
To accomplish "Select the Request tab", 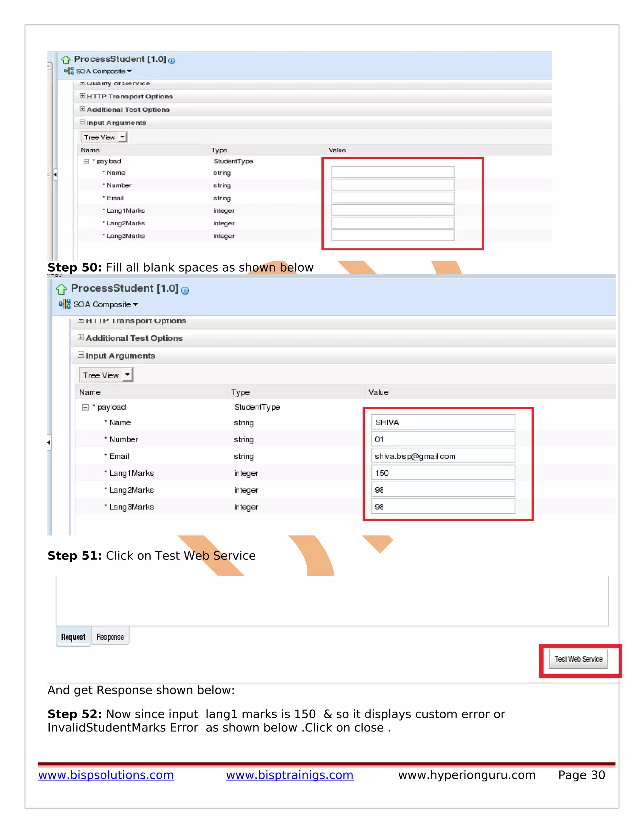I will [73, 637].
